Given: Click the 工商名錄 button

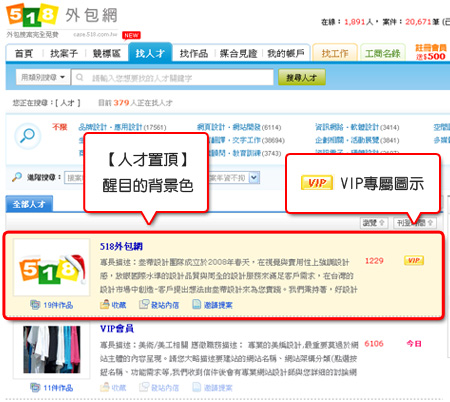Looking at the screenshot, I should 383,53.
